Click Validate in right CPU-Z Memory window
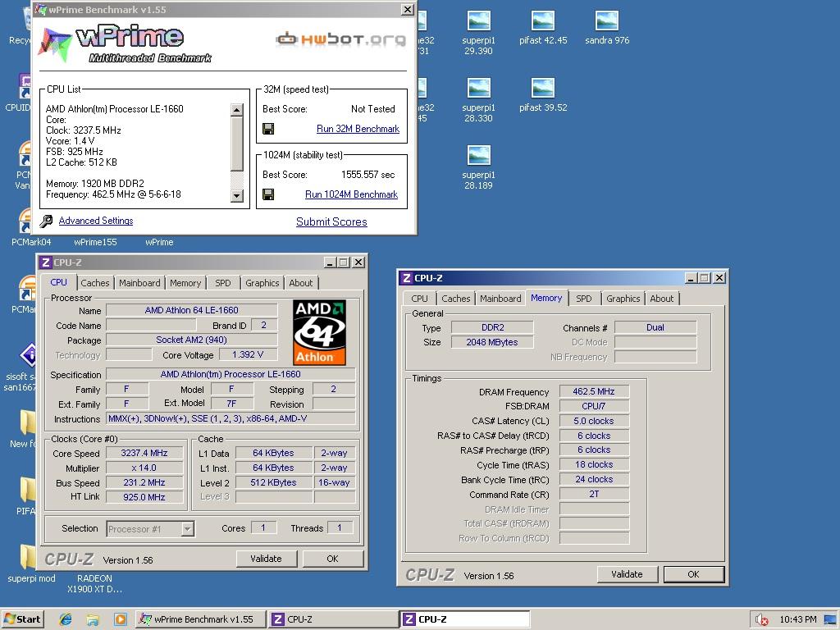Screen dimensions: 840x630 [x=628, y=574]
